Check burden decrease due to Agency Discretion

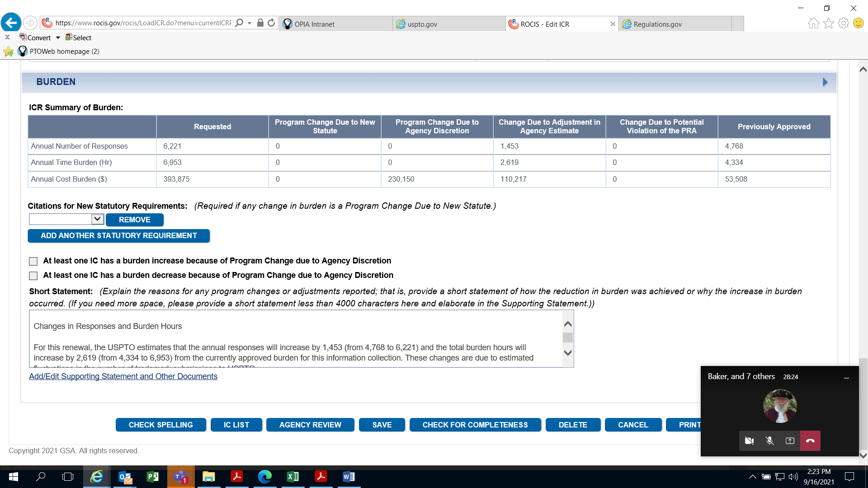[33, 276]
